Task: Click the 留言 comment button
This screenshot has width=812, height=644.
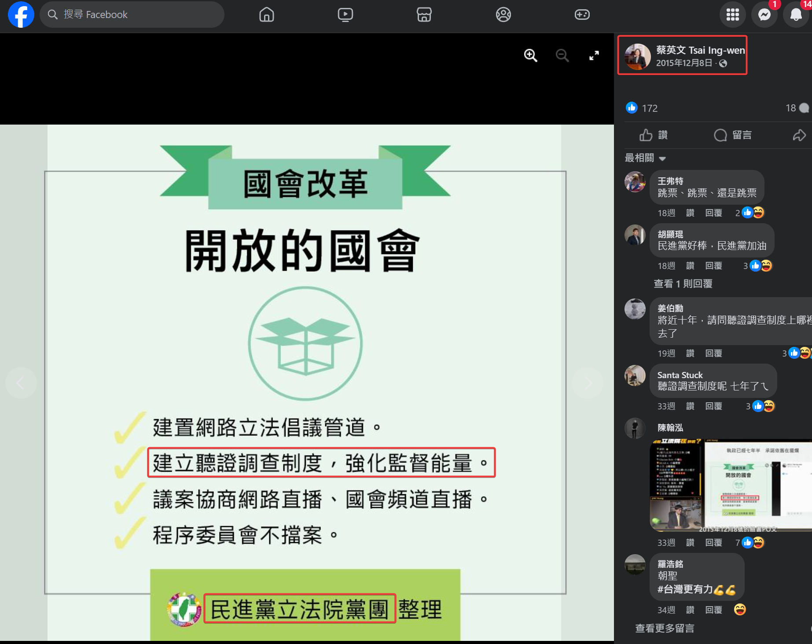Action: click(733, 135)
